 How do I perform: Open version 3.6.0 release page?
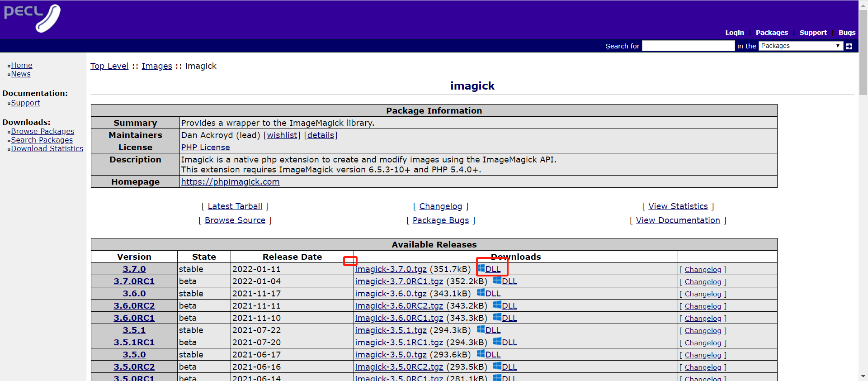tap(134, 294)
